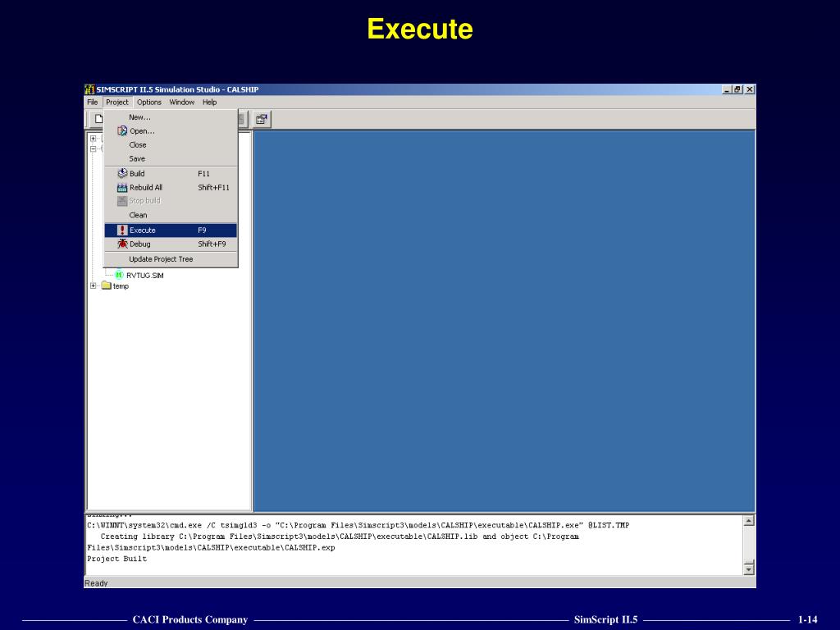Image resolution: width=840 pixels, height=630 pixels.
Task: Click the 'Project Built' output line
Action: click(x=116, y=559)
